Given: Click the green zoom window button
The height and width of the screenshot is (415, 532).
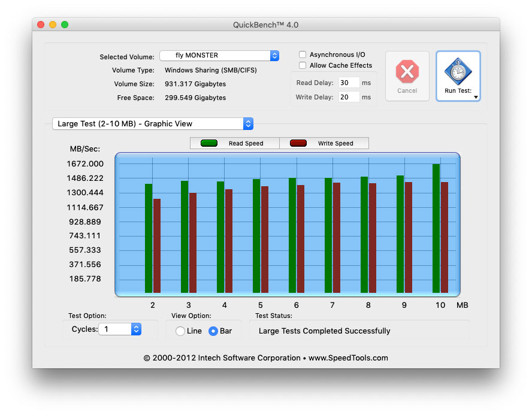Looking at the screenshot, I should (65, 25).
